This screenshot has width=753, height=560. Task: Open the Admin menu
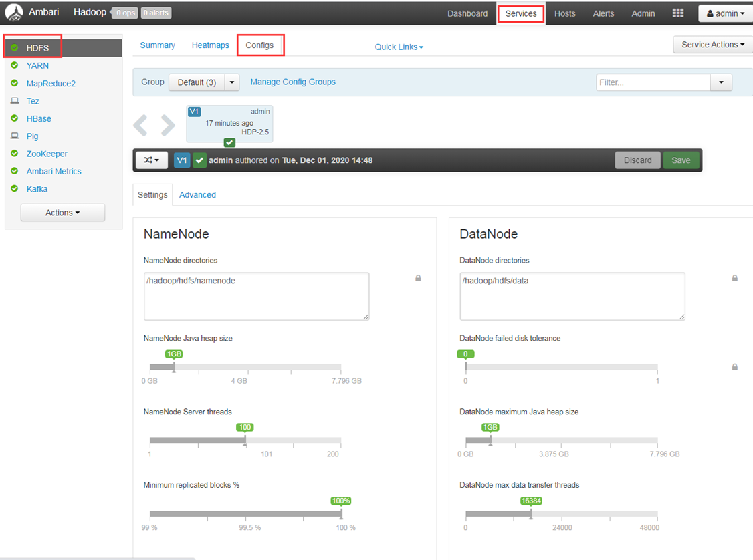click(x=643, y=13)
